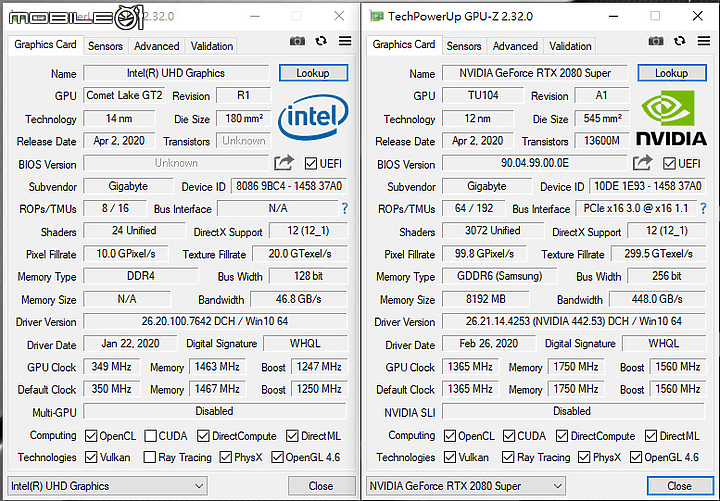Toggle Ray Tracing checkbox in Intel window
720x501 pixels.
[149, 457]
